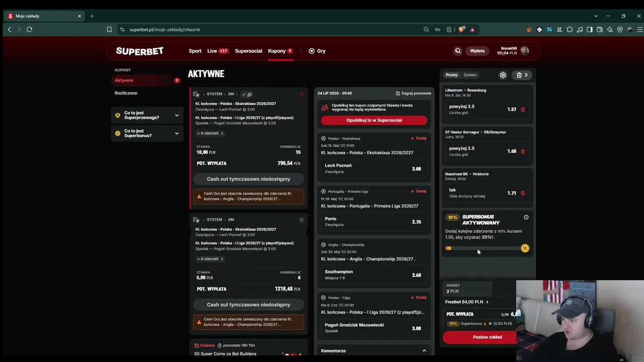This screenshot has width=644, height=362.
Task: Switch bet slip to System mode
Action: (x=470, y=75)
